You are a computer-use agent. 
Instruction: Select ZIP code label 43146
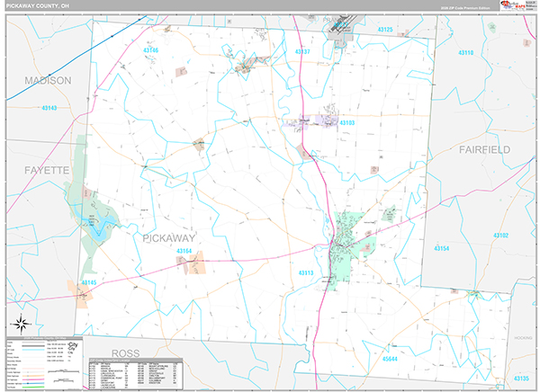pos(151,50)
